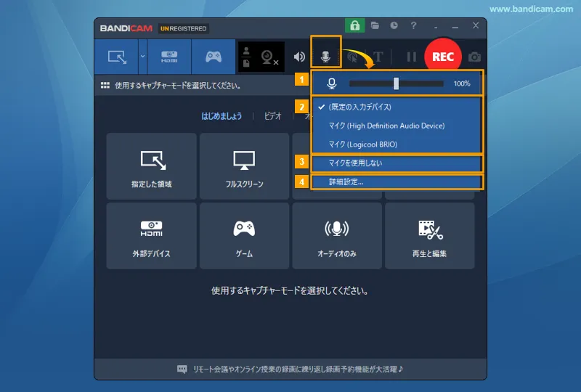Choose the オーディオのみ tile

pyautogui.click(x=337, y=236)
